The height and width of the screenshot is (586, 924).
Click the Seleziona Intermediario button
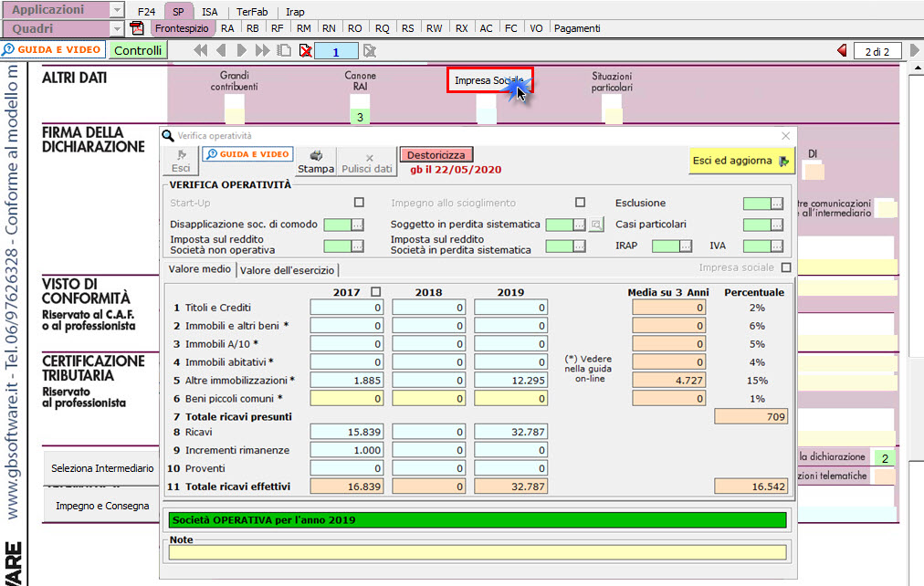[102, 468]
